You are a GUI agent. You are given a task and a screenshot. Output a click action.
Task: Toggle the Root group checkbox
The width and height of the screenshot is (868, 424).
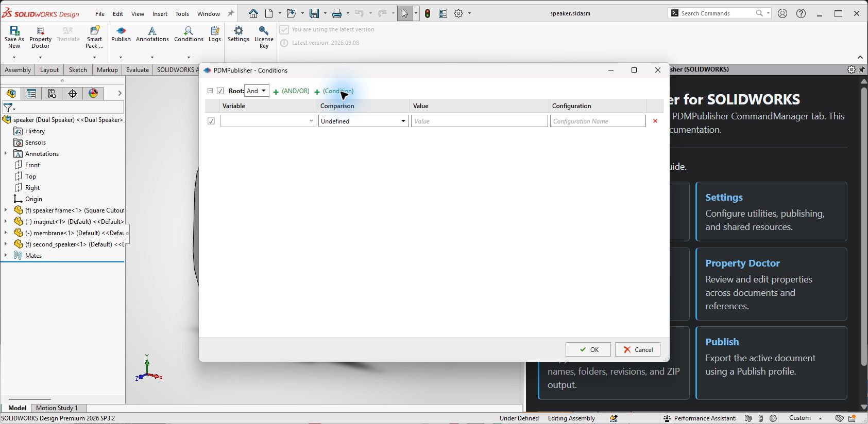click(220, 91)
